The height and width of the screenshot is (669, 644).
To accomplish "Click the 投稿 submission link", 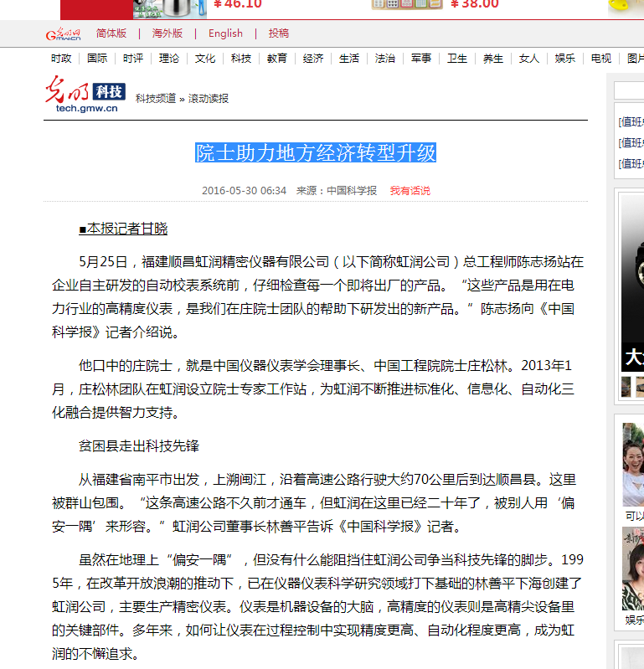I will [x=279, y=33].
